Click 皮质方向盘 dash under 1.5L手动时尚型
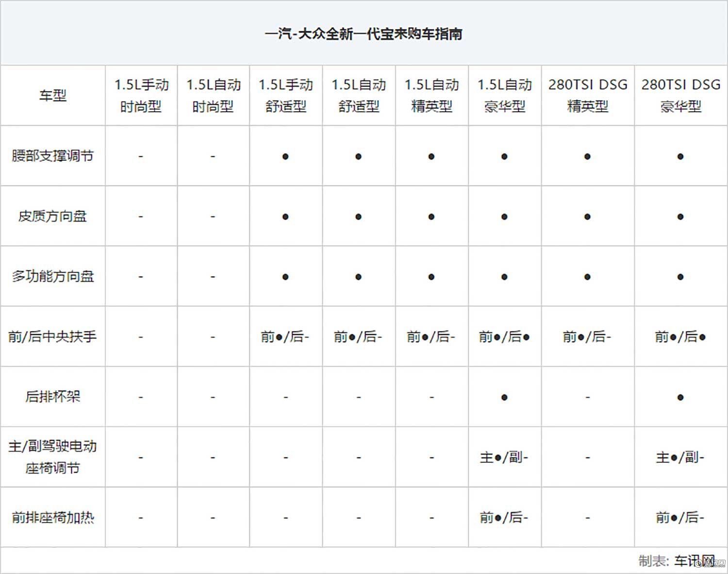Screen dimensions: 728x574 tap(141, 217)
